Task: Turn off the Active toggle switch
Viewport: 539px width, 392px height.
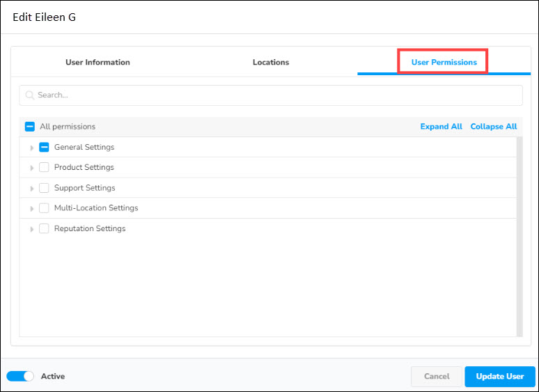Action: pos(20,376)
